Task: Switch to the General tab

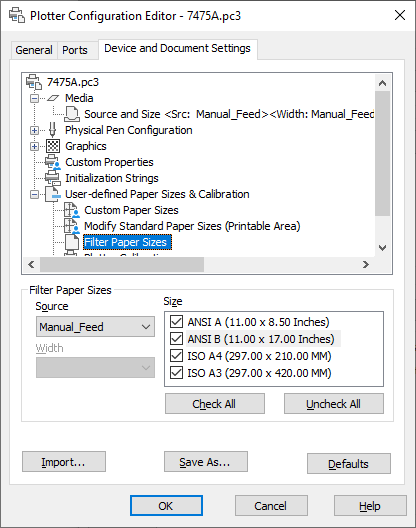Action: click(x=34, y=50)
